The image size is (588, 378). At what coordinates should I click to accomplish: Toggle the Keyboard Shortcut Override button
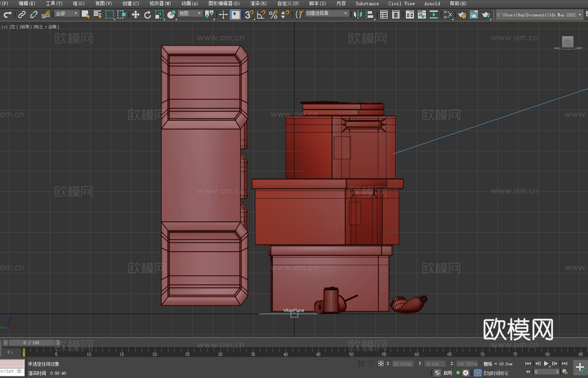point(235,14)
